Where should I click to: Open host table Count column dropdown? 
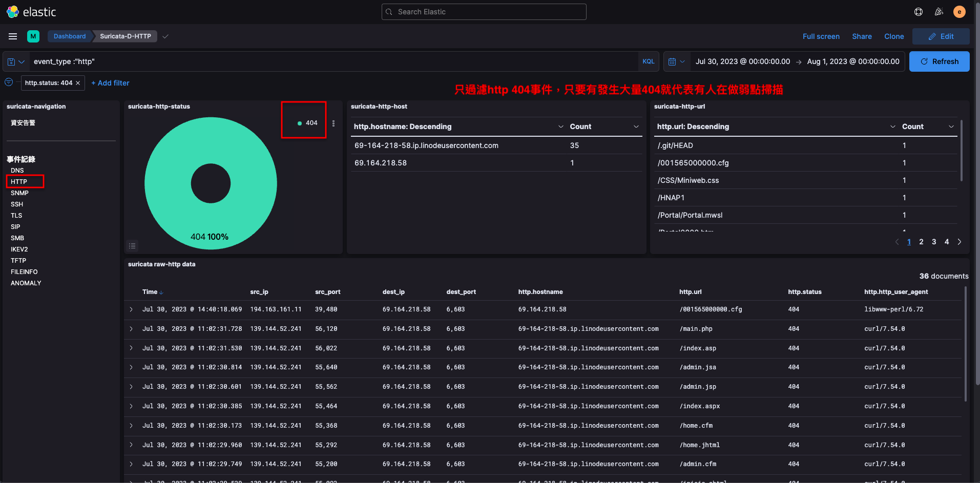[636, 127]
